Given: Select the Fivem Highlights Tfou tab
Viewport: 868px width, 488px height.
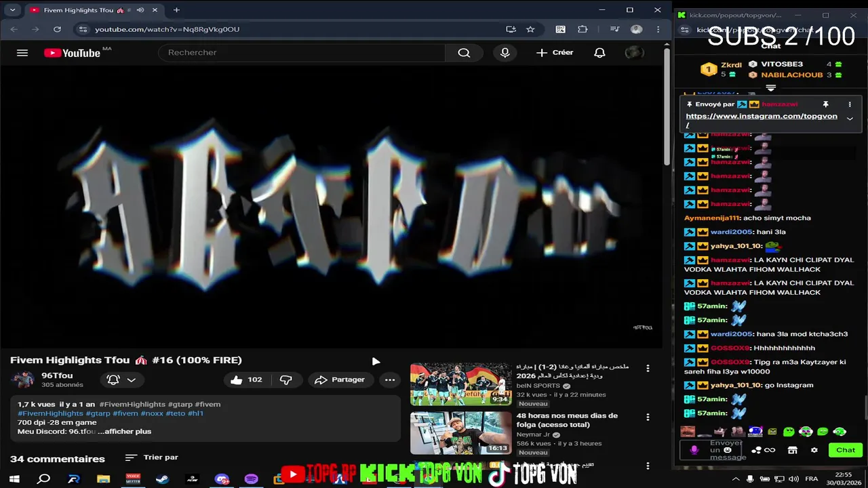Looking at the screenshot, I should pos(93,10).
